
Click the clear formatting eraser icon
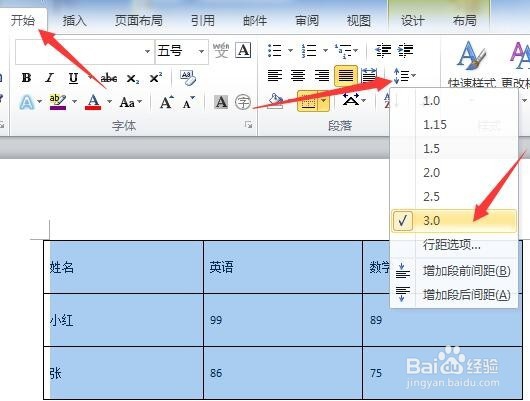(188, 78)
